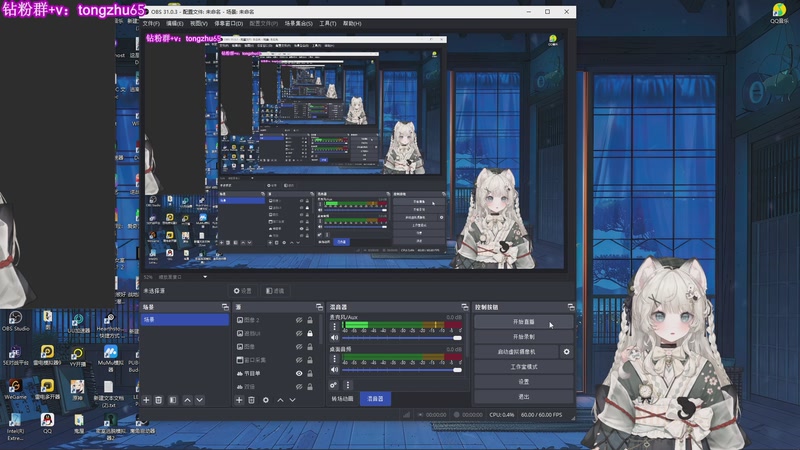
Task: Open QQ音乐 icon on desktop
Action: [x=779, y=13]
